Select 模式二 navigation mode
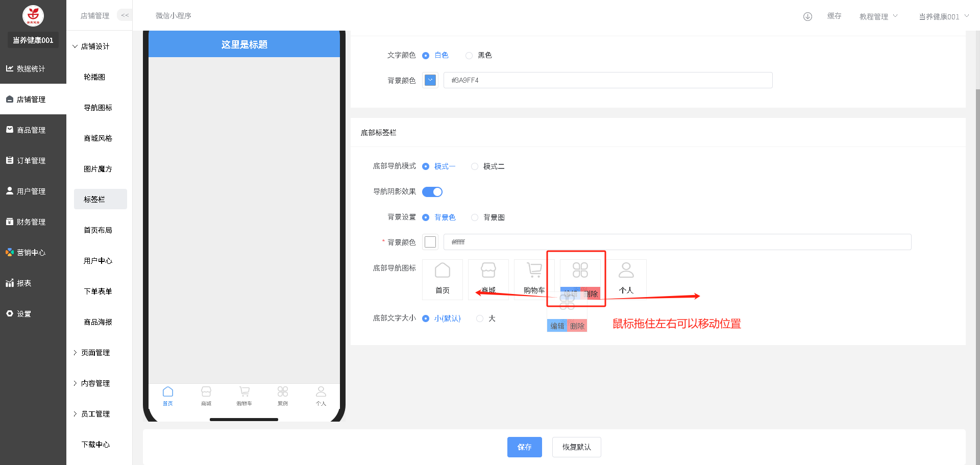 pos(475,166)
